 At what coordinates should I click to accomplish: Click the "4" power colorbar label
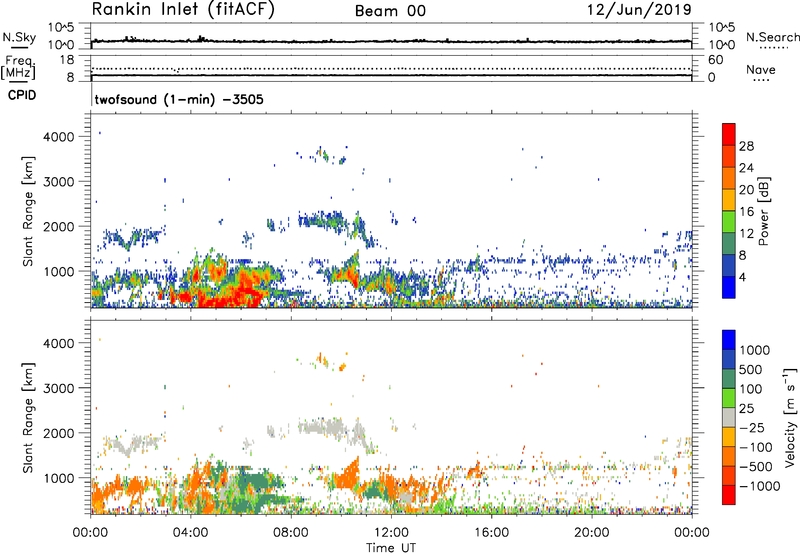(x=743, y=278)
